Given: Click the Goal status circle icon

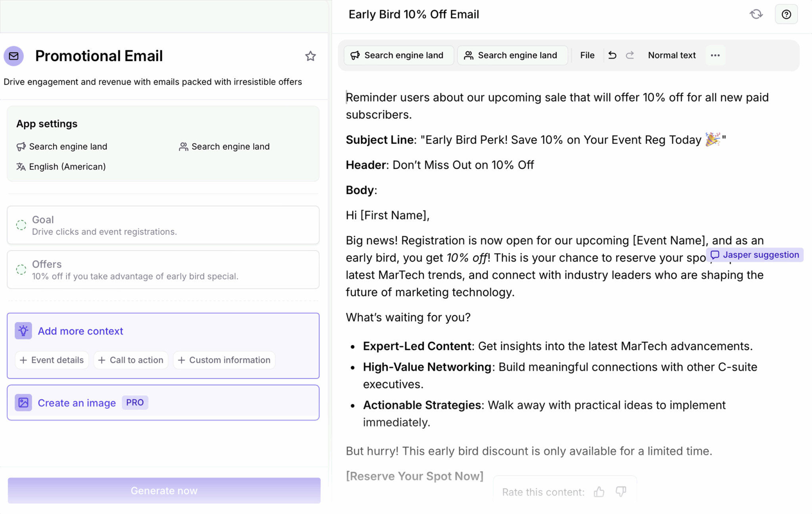Looking at the screenshot, I should pyautogui.click(x=21, y=225).
